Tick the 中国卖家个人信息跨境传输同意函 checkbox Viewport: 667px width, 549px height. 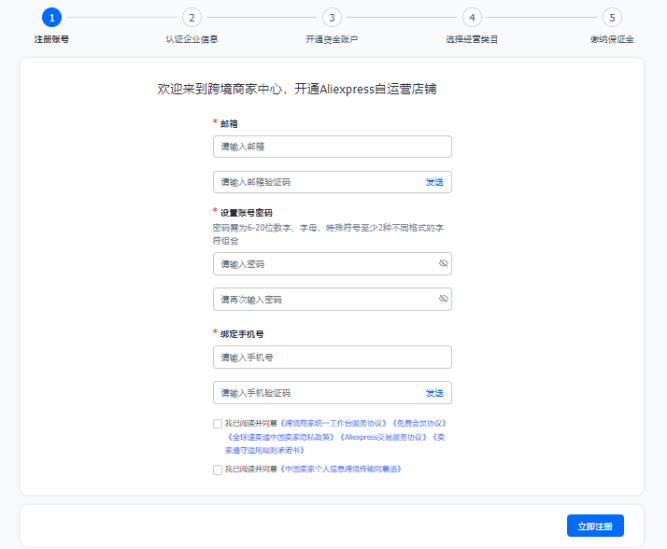(x=218, y=469)
